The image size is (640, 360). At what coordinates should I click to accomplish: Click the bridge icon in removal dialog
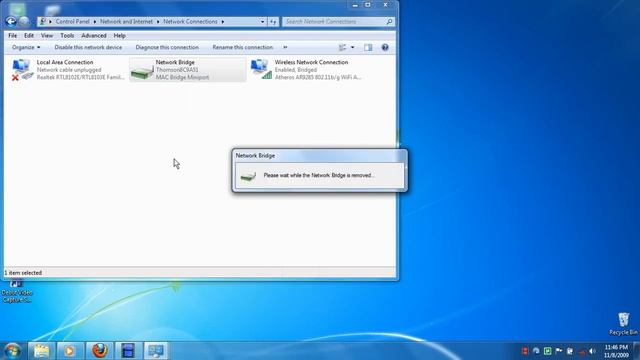pos(248,176)
